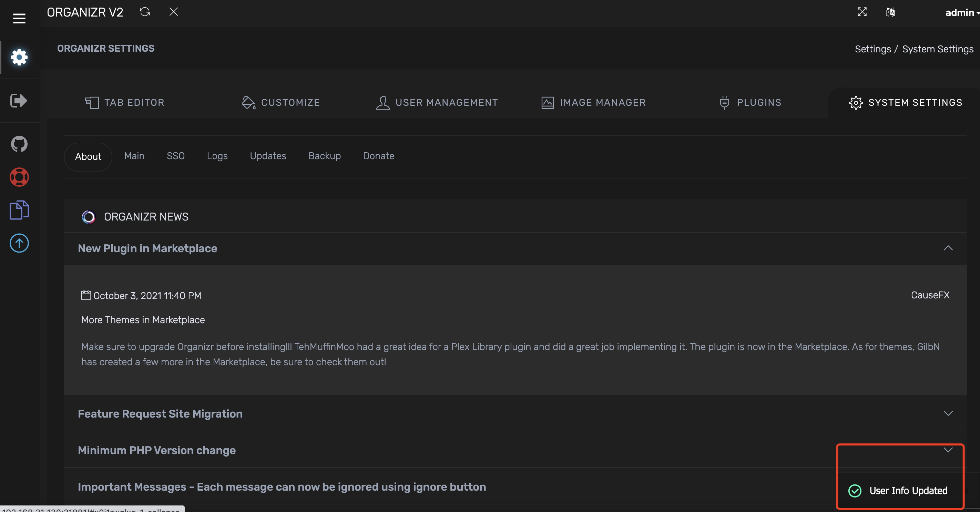Open the Plugins tab
The height and width of the screenshot is (512, 980).
pos(750,102)
